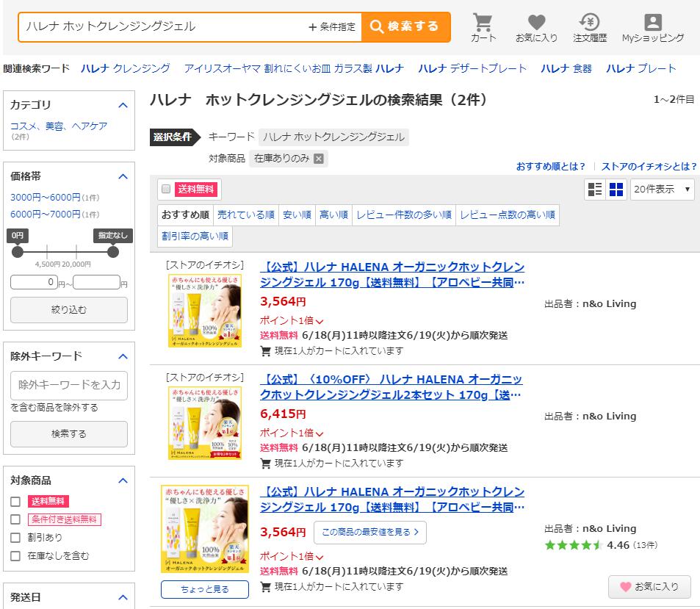Click the left price slider handle
The height and width of the screenshot is (609, 700).
pos(18,252)
